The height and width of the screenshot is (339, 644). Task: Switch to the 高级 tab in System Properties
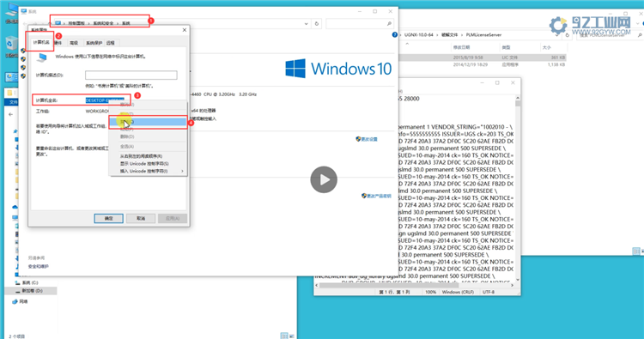(74, 43)
